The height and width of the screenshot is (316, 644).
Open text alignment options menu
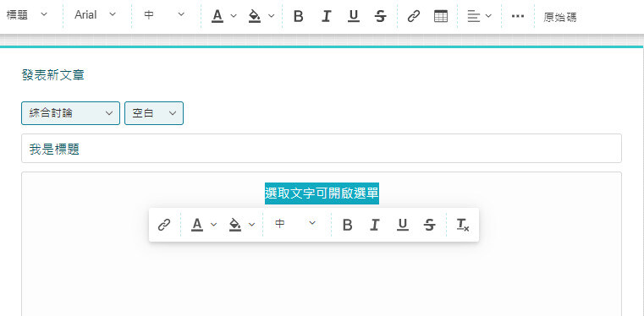tap(479, 16)
